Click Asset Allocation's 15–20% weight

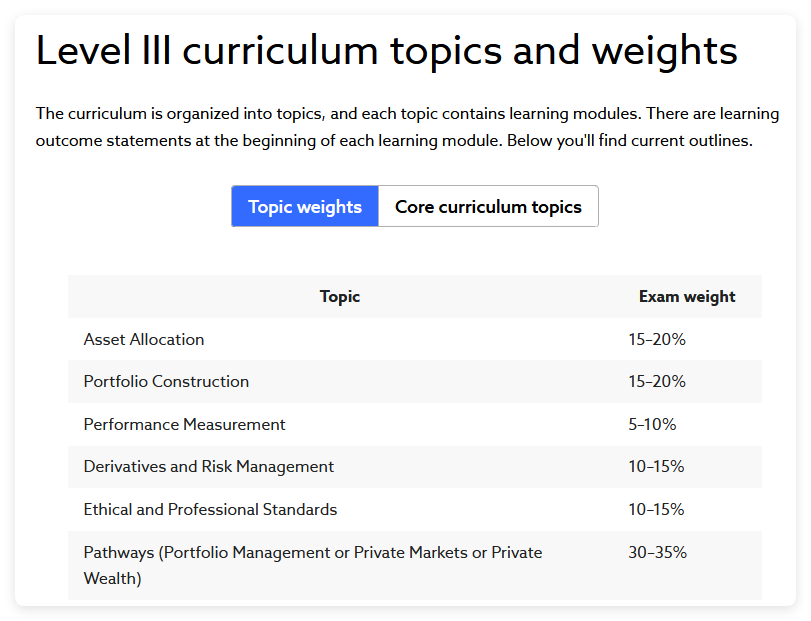657,339
